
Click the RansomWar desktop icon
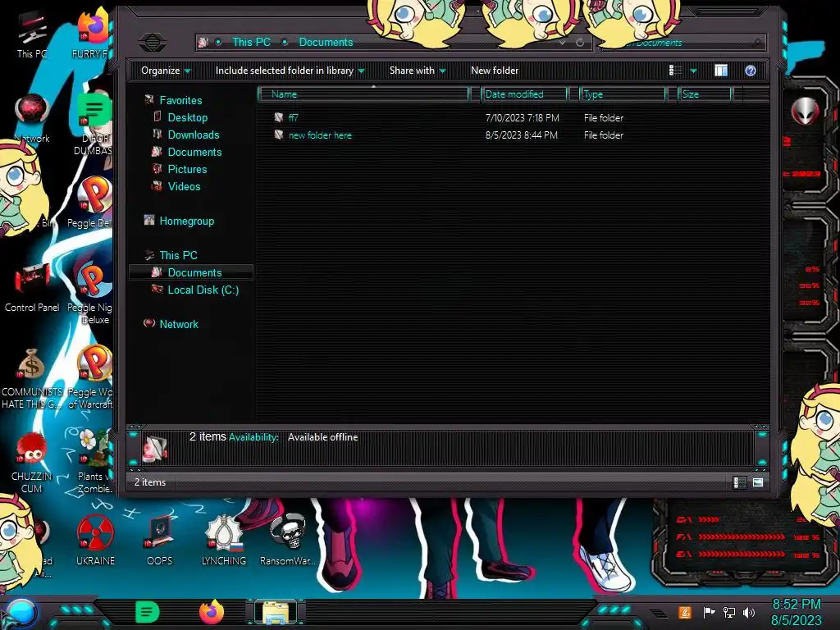pyautogui.click(x=287, y=539)
